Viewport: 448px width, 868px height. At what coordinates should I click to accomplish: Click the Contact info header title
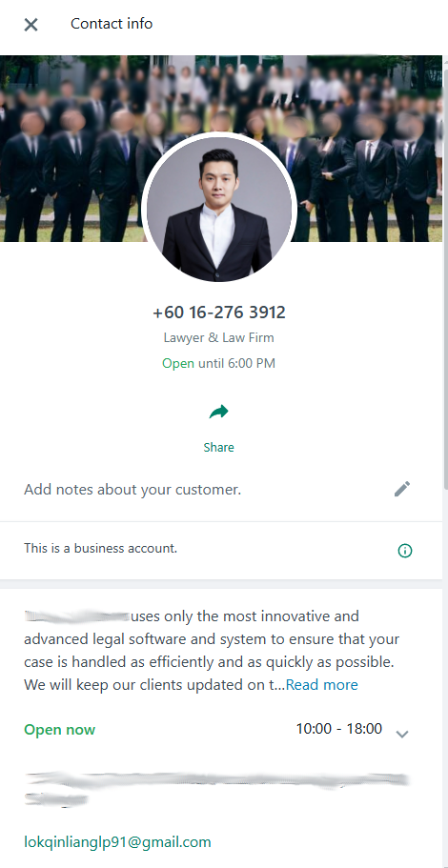(x=112, y=24)
